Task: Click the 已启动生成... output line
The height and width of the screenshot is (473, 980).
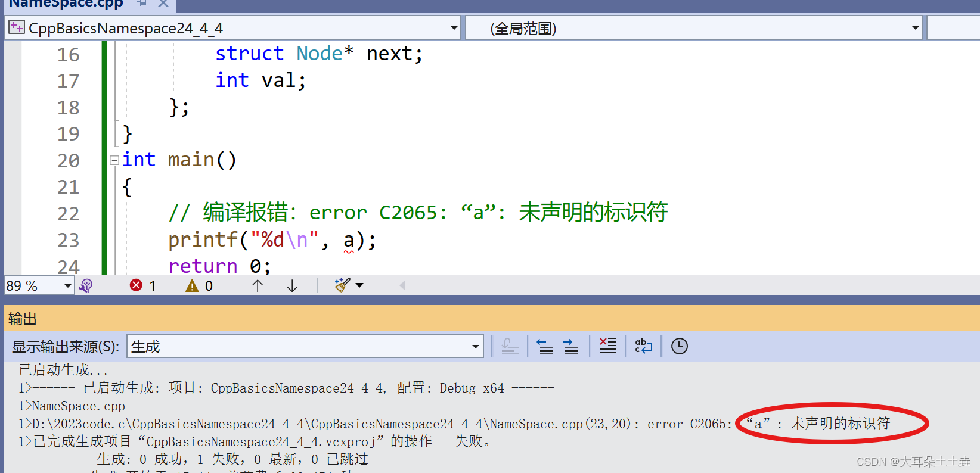Action: [63, 370]
